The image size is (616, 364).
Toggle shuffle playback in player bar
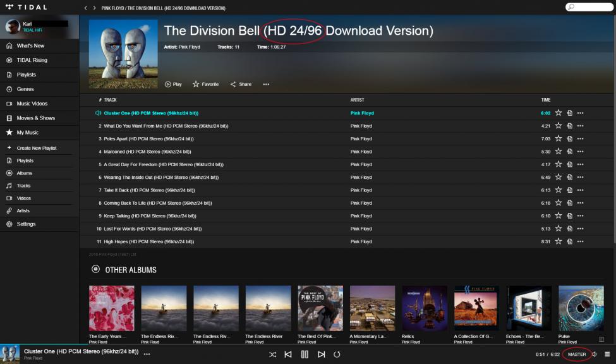point(272,355)
